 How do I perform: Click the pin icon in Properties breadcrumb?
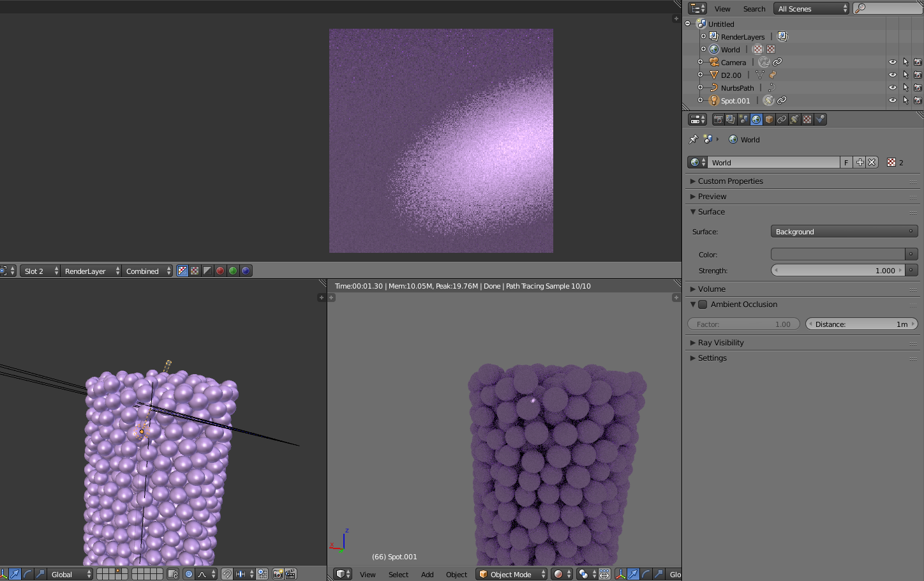pos(694,139)
